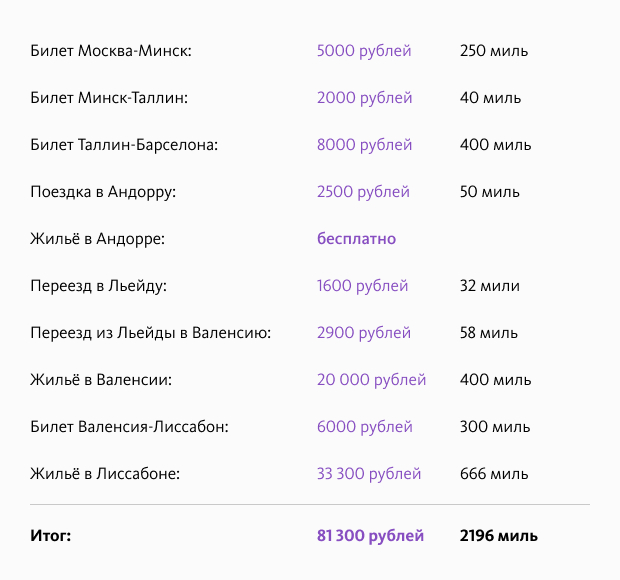Screen dimensions: 620x580
Task: Select the 1600 рублей price for Льейда
Action: pos(362,286)
